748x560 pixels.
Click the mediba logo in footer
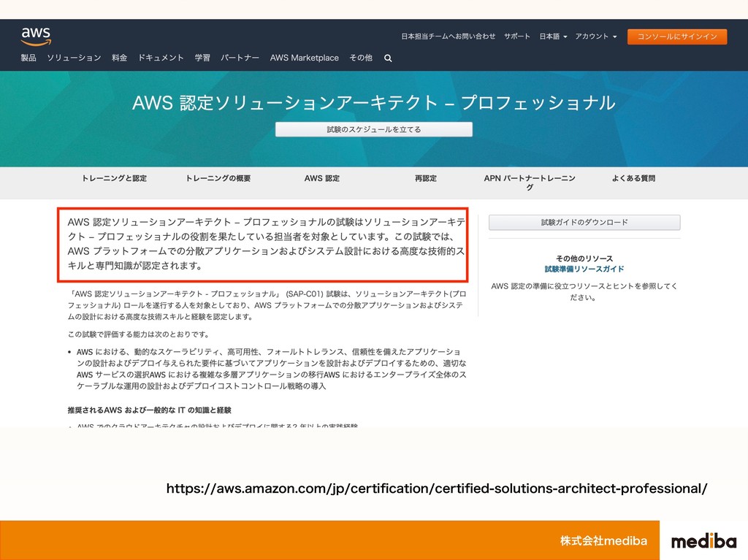pos(703,541)
